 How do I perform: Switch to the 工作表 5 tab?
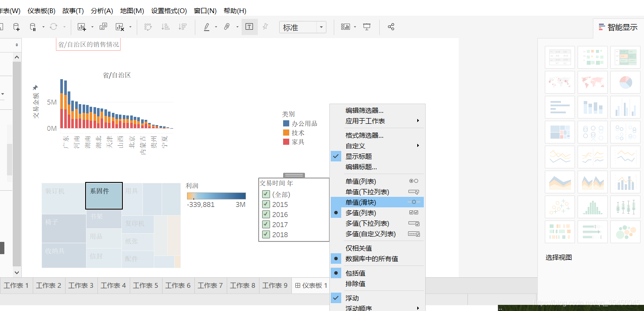(146, 285)
